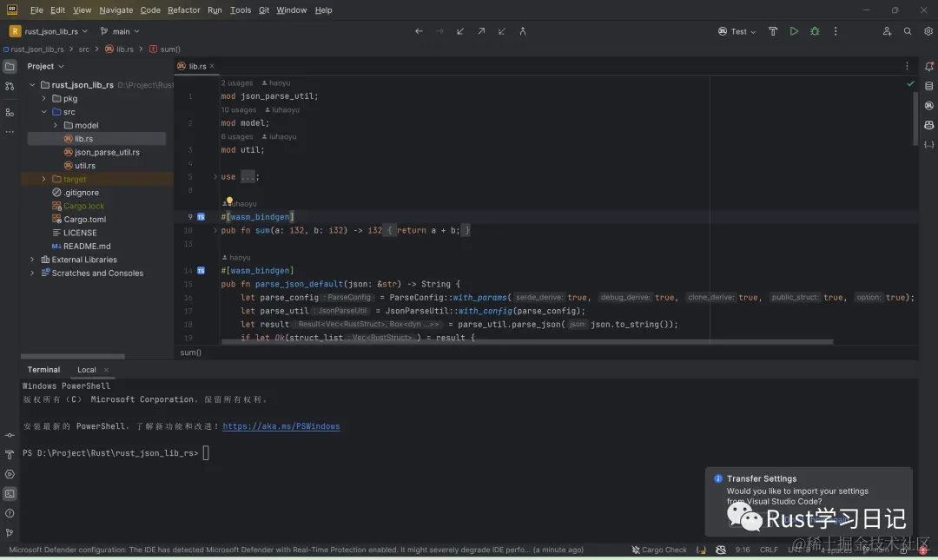Image resolution: width=938 pixels, height=560 pixels.
Task: Open the Git tool window icon
Action: [x=10, y=532]
